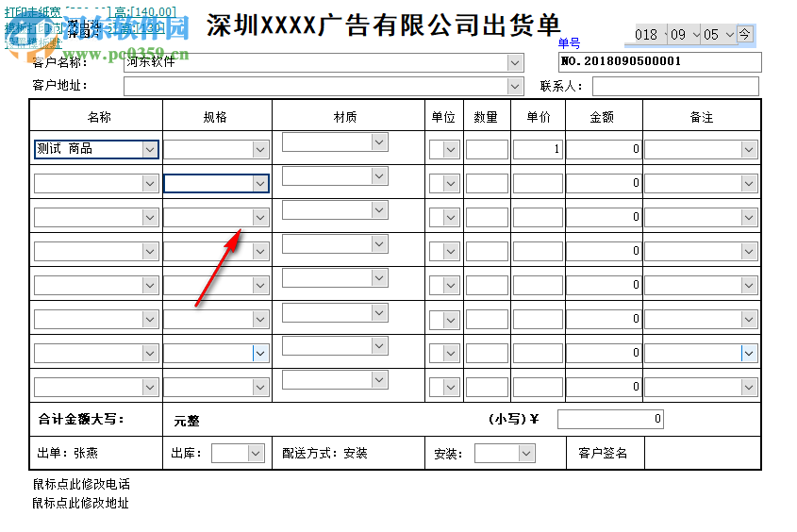Click the 备注 column header
This screenshot has height=532, width=797.
coord(702,117)
